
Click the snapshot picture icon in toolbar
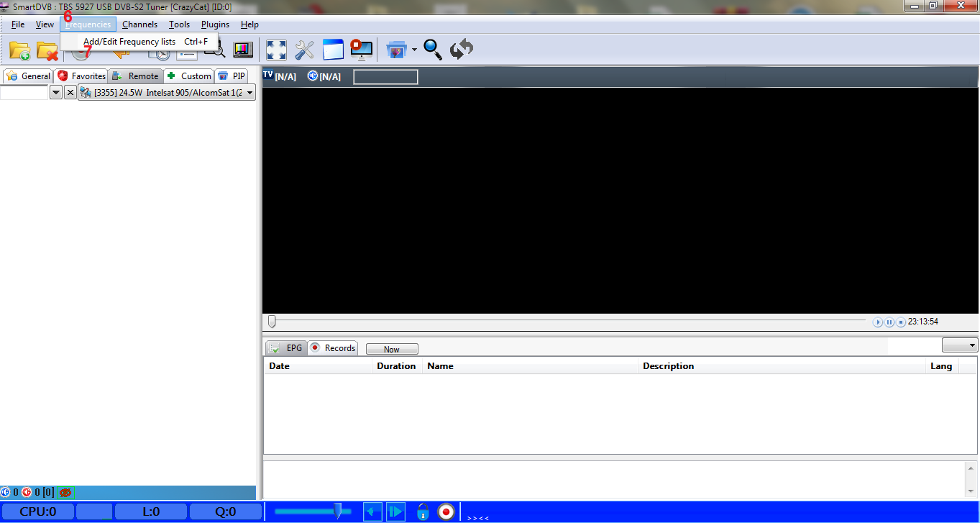397,50
